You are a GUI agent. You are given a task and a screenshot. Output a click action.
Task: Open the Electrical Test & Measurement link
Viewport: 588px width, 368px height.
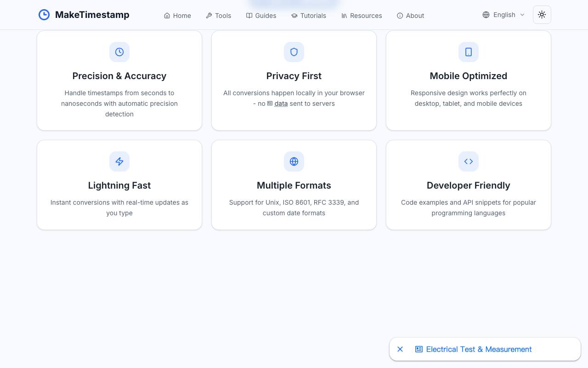pyautogui.click(x=479, y=349)
